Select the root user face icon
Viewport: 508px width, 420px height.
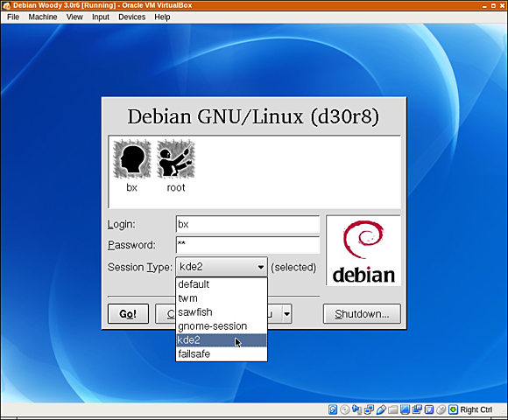(x=176, y=159)
